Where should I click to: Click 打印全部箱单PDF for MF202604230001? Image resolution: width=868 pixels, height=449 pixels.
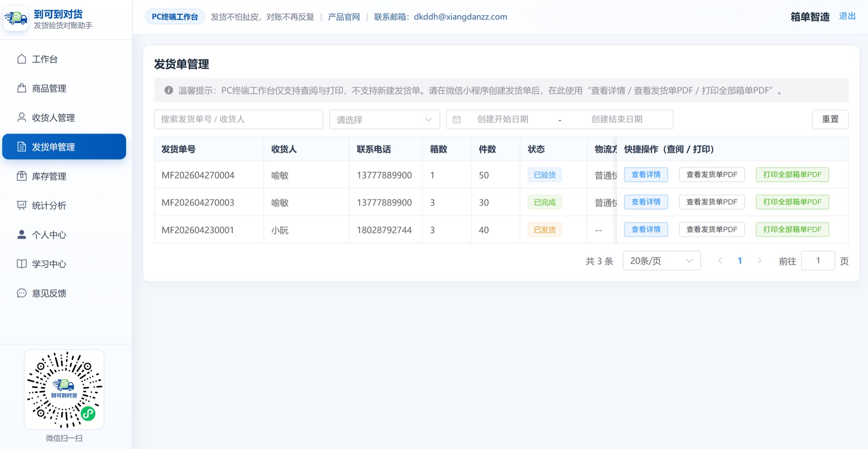tap(792, 229)
